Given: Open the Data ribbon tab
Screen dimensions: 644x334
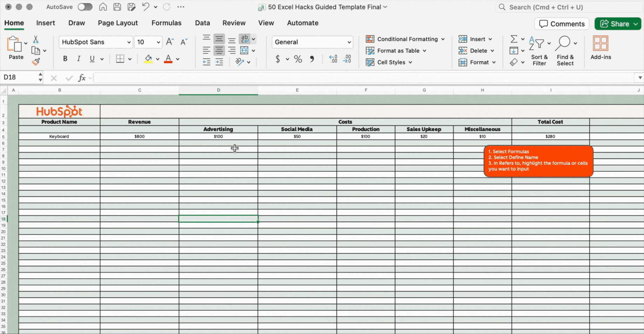Looking at the screenshot, I should tap(202, 23).
